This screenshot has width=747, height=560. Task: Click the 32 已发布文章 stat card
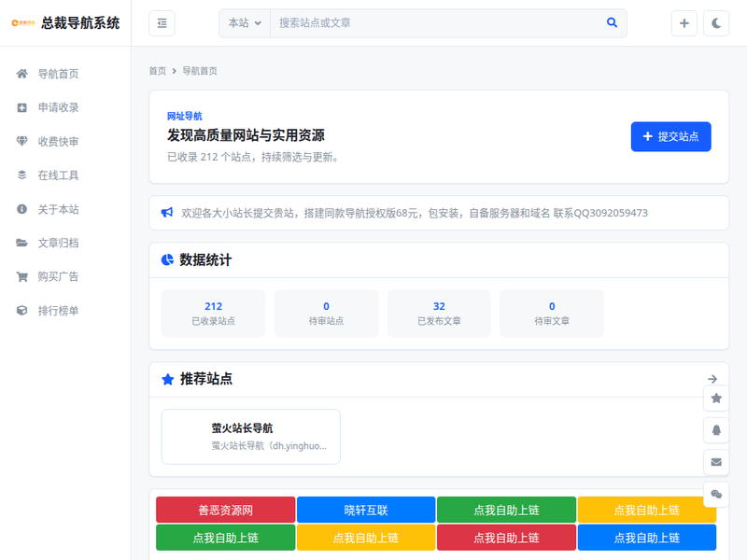coord(439,314)
